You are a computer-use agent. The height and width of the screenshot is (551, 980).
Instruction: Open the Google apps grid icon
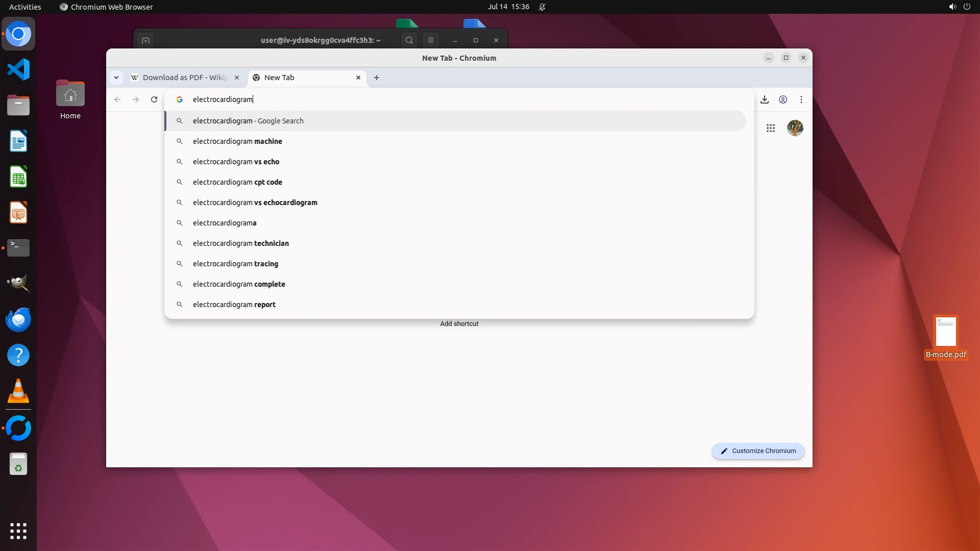pyautogui.click(x=770, y=128)
